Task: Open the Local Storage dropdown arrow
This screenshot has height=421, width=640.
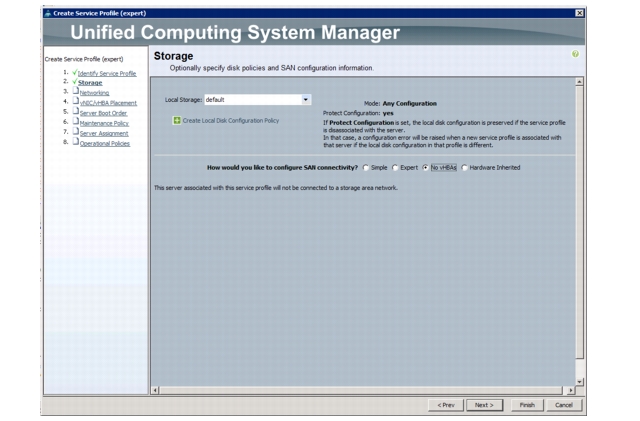Action: [x=306, y=100]
